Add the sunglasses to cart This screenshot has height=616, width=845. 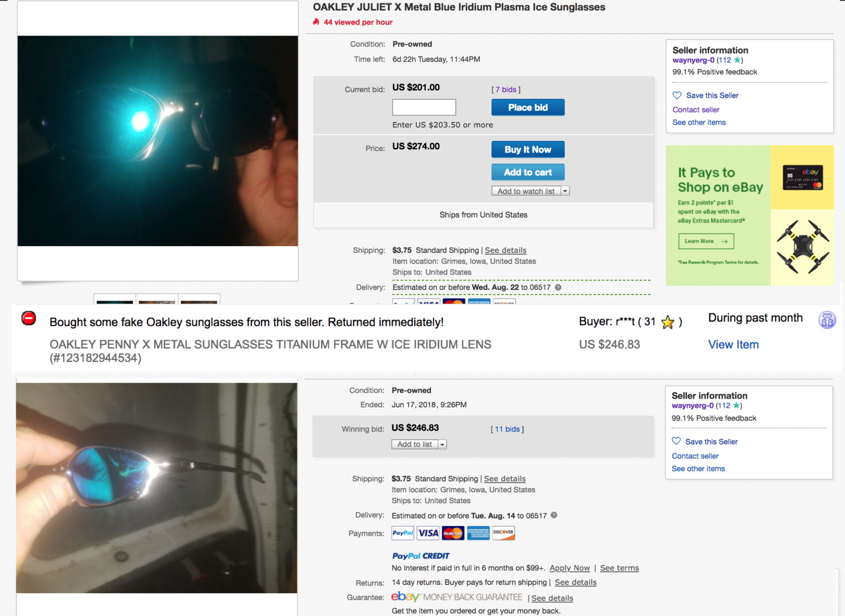pyautogui.click(x=528, y=172)
